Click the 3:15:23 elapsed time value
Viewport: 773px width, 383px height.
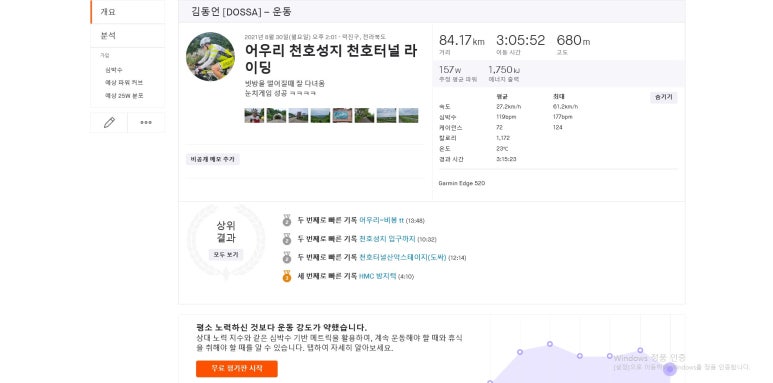(506, 159)
